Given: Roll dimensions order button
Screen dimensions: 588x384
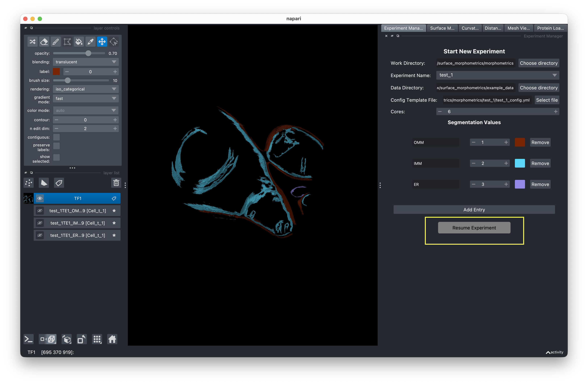Looking at the screenshot, I should click(x=67, y=339).
